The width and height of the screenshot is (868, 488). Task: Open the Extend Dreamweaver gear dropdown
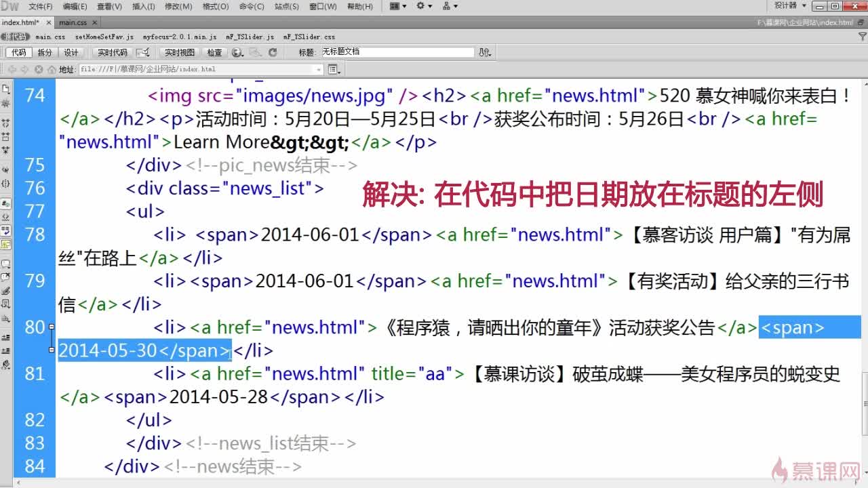pos(424,6)
